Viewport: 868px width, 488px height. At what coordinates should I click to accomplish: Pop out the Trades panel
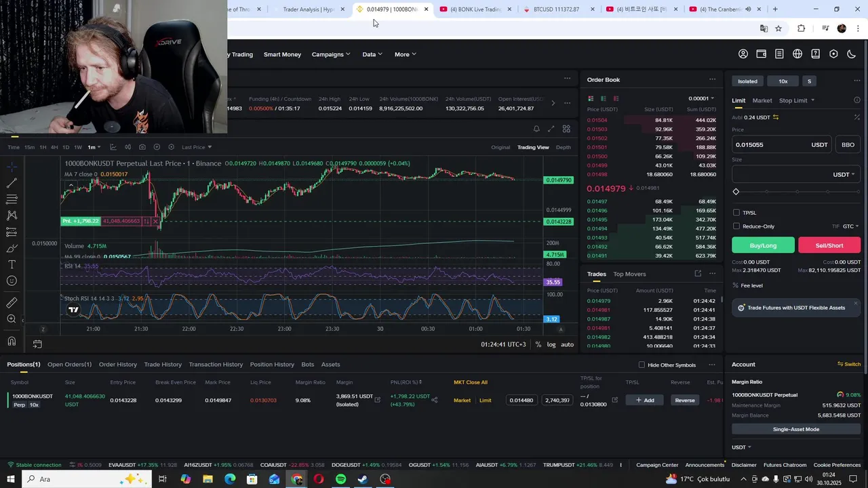[x=698, y=274]
